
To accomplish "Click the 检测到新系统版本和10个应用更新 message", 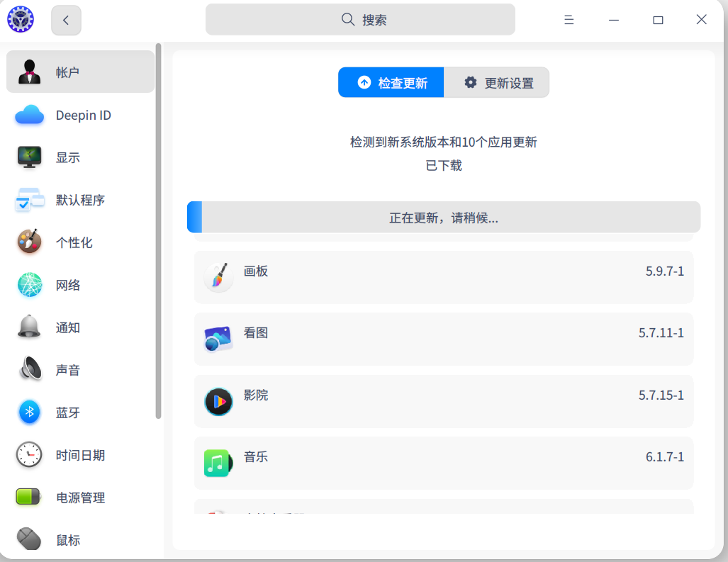I will tap(444, 142).
